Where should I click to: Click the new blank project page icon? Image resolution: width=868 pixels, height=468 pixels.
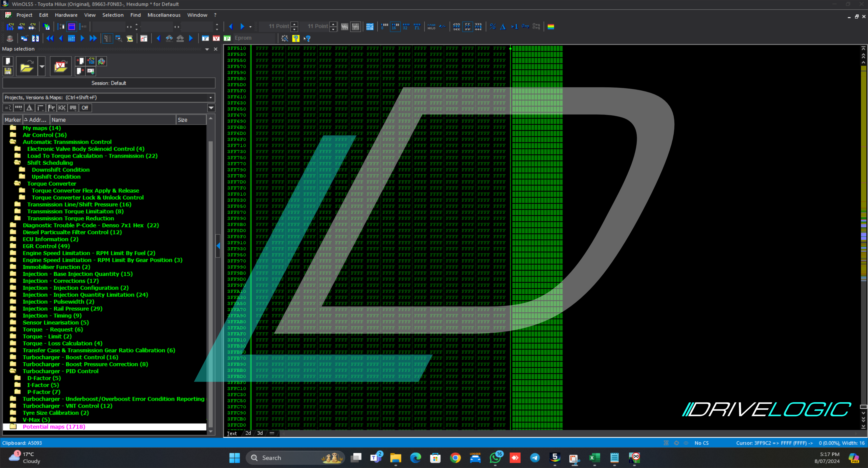pyautogui.click(x=8, y=61)
